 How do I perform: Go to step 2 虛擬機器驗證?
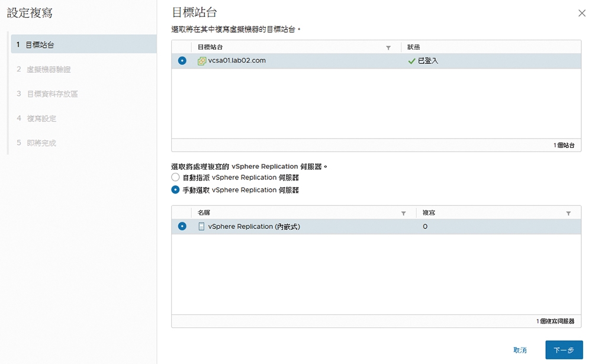[43, 69]
